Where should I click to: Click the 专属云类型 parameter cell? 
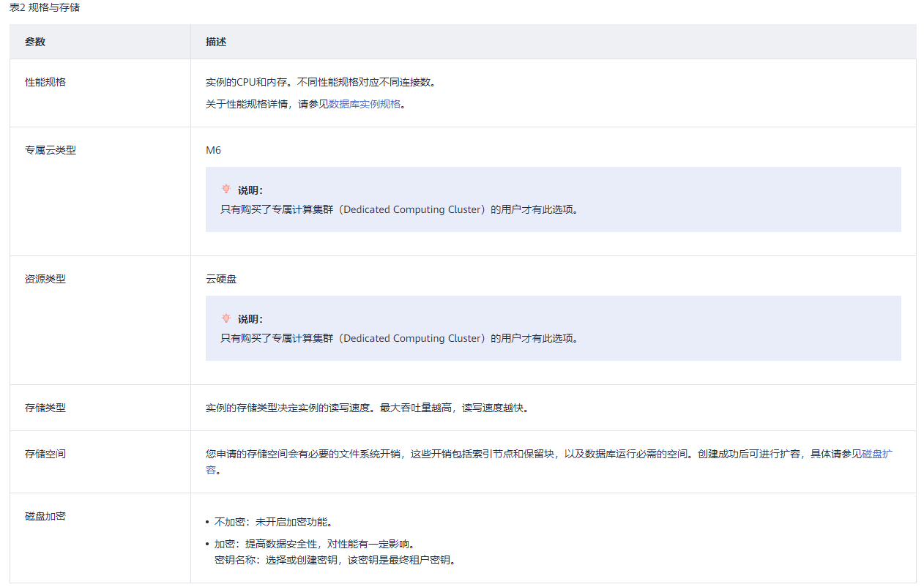pyautogui.click(x=100, y=192)
